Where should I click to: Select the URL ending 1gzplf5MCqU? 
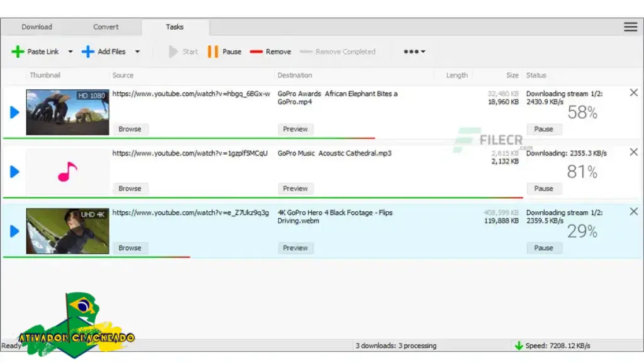coord(190,153)
